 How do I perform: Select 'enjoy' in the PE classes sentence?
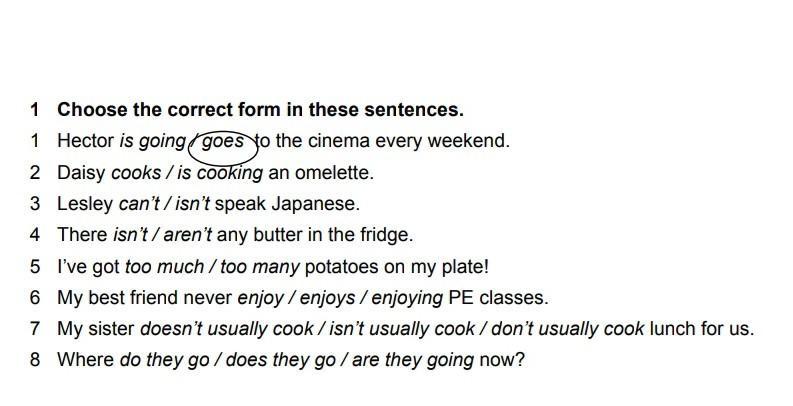(260, 298)
